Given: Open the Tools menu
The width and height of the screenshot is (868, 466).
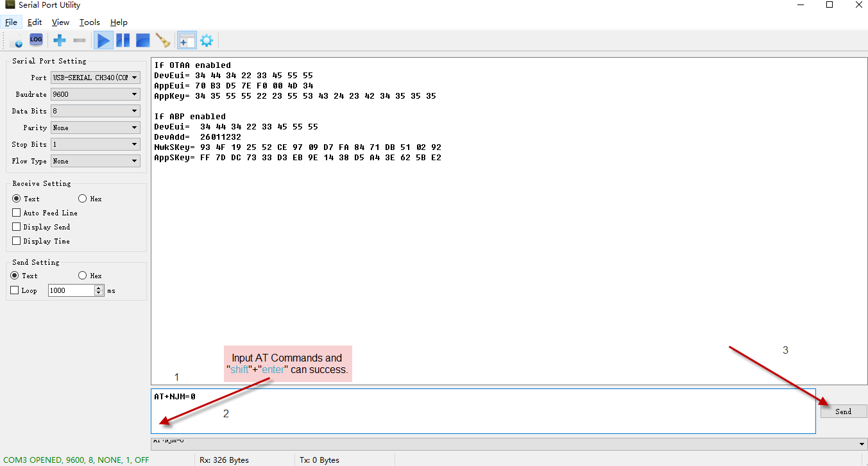Looking at the screenshot, I should [90, 22].
